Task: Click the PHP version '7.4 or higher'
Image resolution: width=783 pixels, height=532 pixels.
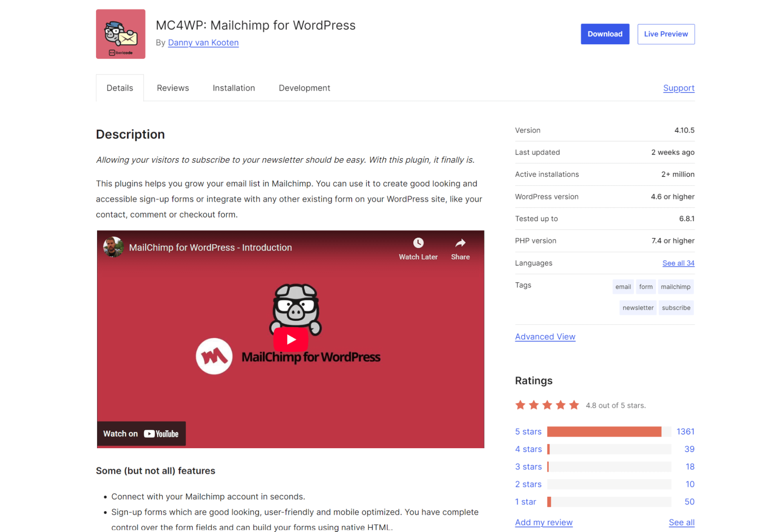Action: coord(673,241)
